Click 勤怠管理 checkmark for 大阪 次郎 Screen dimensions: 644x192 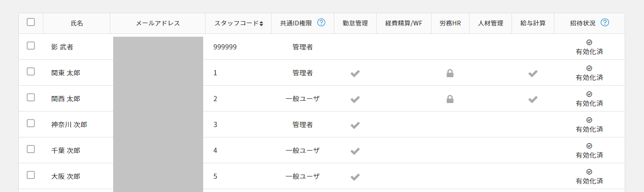[x=355, y=177]
